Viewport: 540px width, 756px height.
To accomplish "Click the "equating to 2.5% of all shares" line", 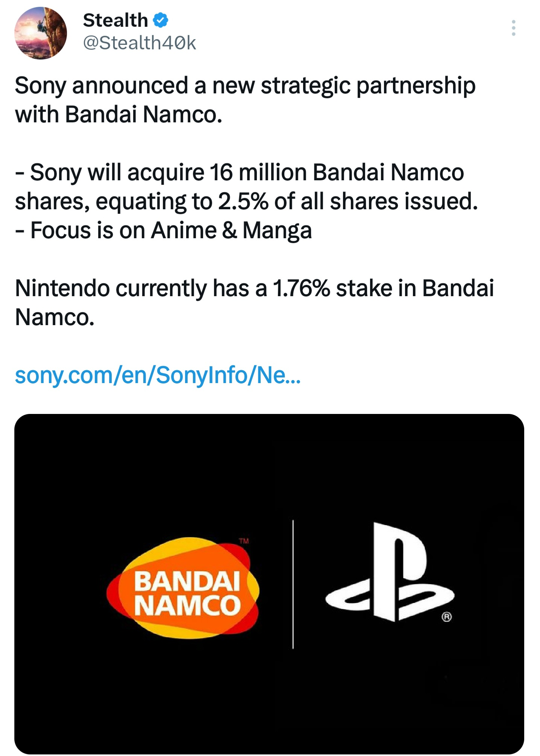I will [246, 202].
